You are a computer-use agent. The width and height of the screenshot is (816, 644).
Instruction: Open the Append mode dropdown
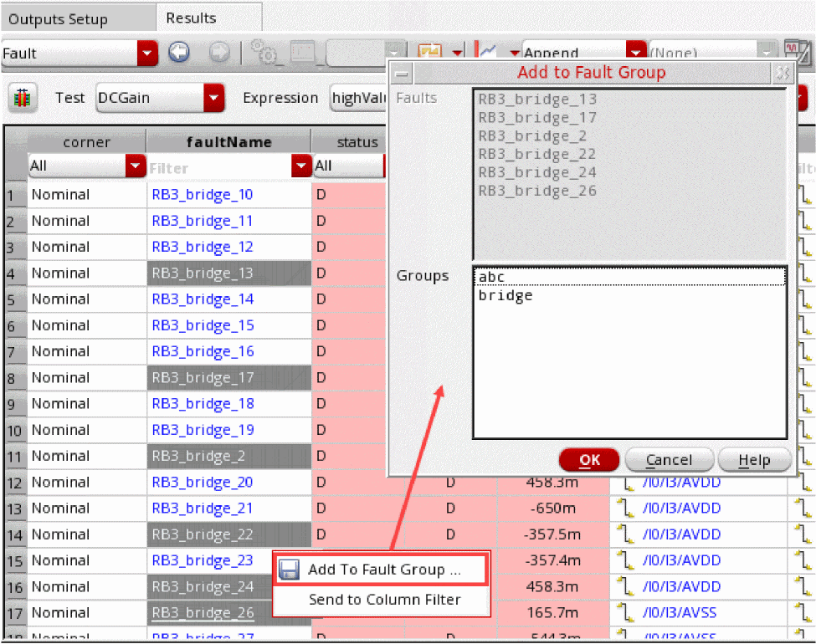tap(635, 52)
